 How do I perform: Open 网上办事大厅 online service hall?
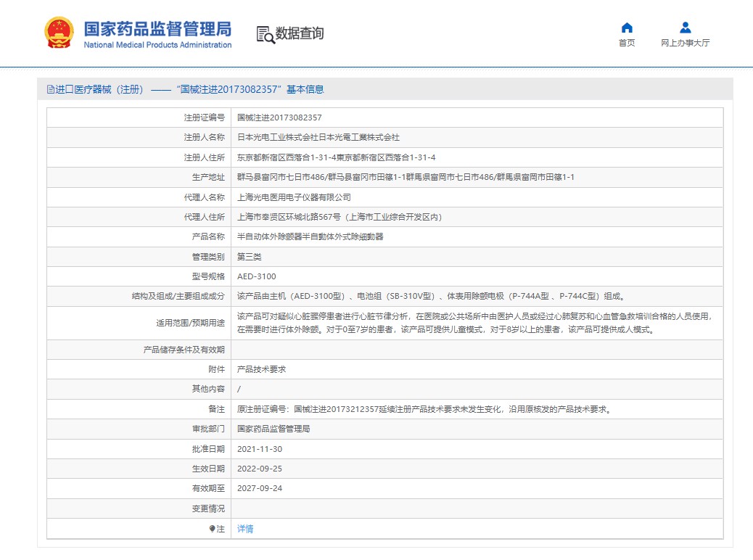(x=686, y=43)
